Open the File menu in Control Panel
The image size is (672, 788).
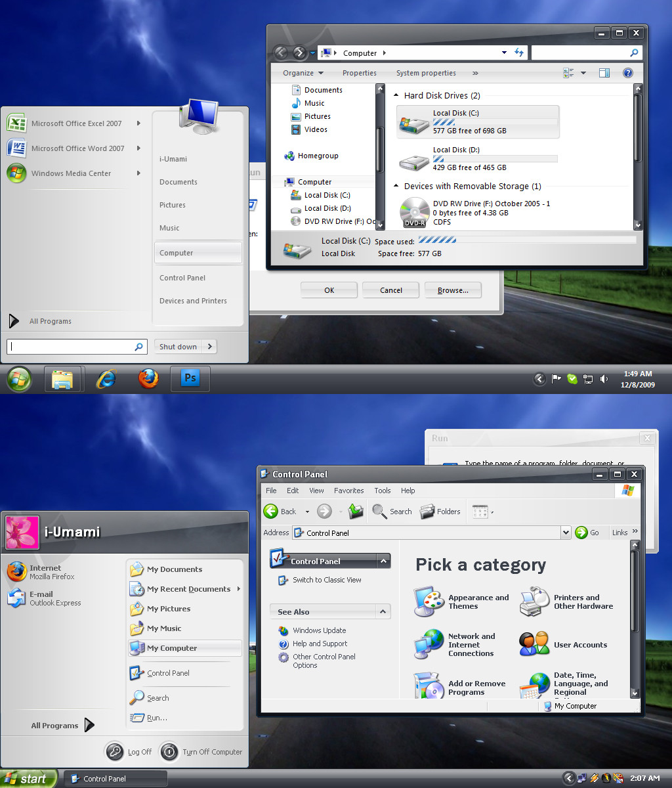pyautogui.click(x=271, y=491)
